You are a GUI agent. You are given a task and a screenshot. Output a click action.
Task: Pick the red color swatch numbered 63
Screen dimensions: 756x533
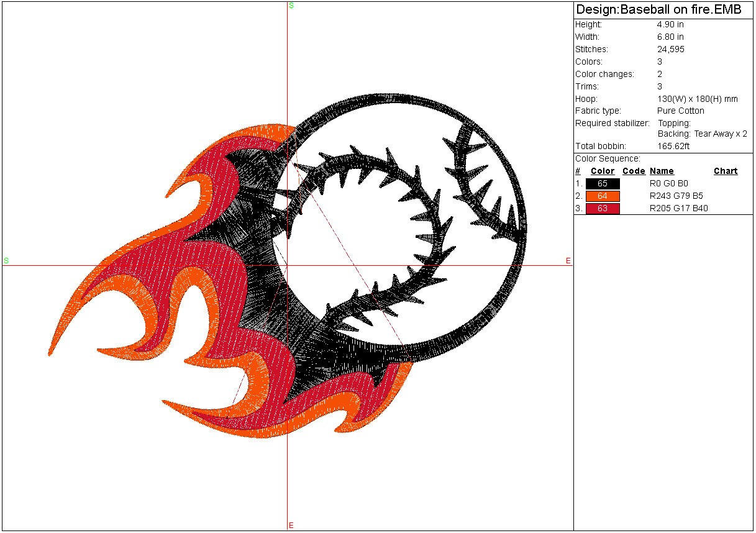pyautogui.click(x=603, y=209)
